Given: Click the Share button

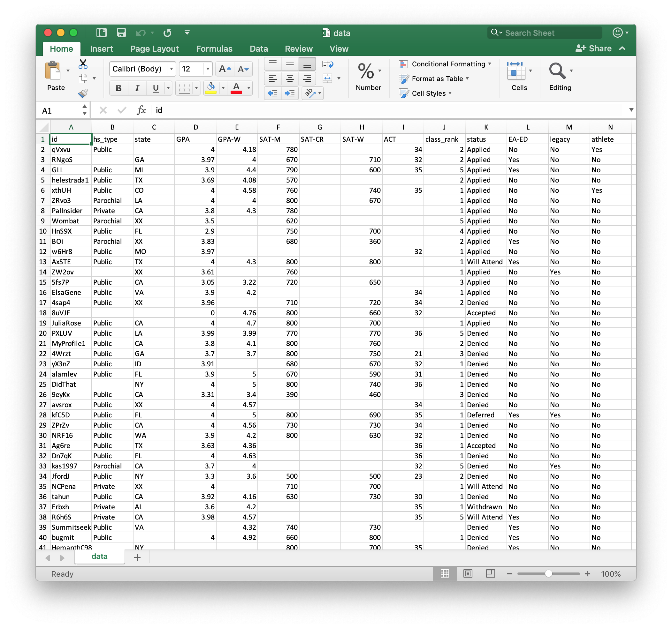Looking at the screenshot, I should (593, 48).
